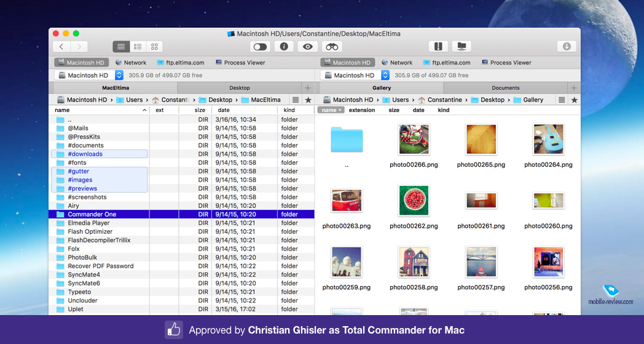Click Users in the left breadcrumb path
Screen dimensions: 644x344
click(130, 100)
